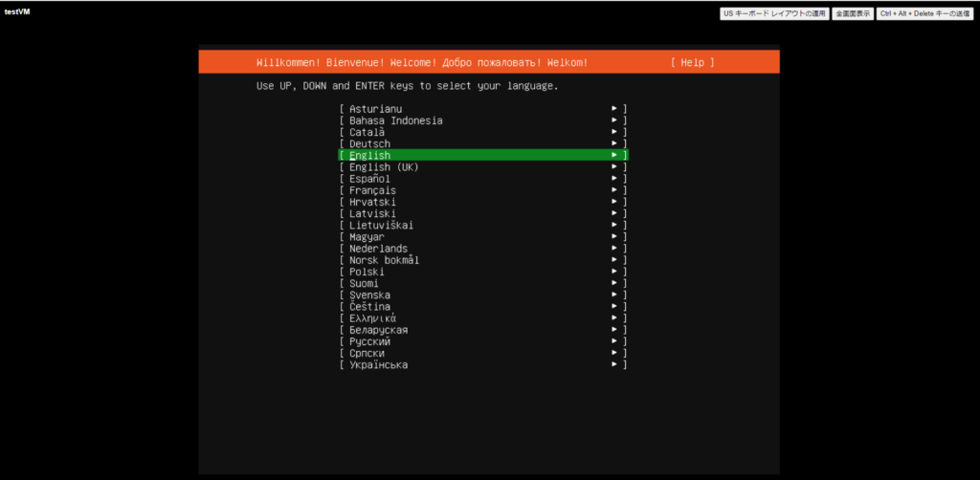Select Bahasa Indonesia language

[x=483, y=120]
